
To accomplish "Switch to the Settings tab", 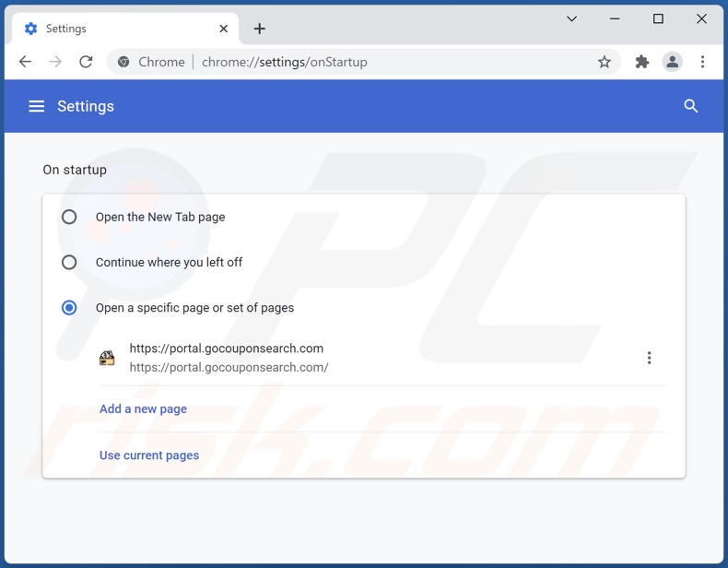I will 120,29.
